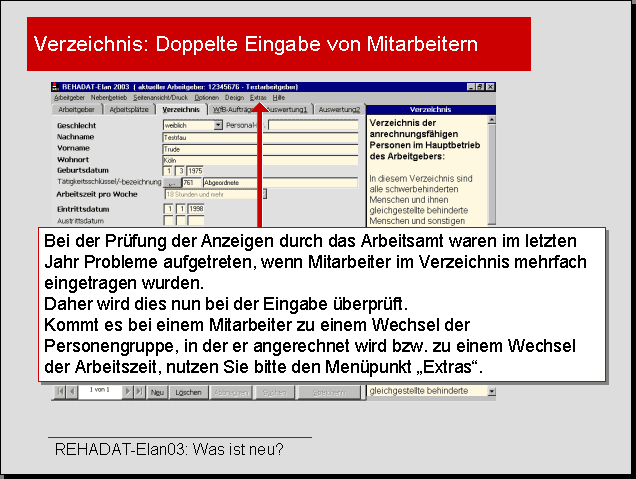Image resolution: width=636 pixels, height=479 pixels.
Task: Jump to last record arrow button
Action: (x=139, y=393)
